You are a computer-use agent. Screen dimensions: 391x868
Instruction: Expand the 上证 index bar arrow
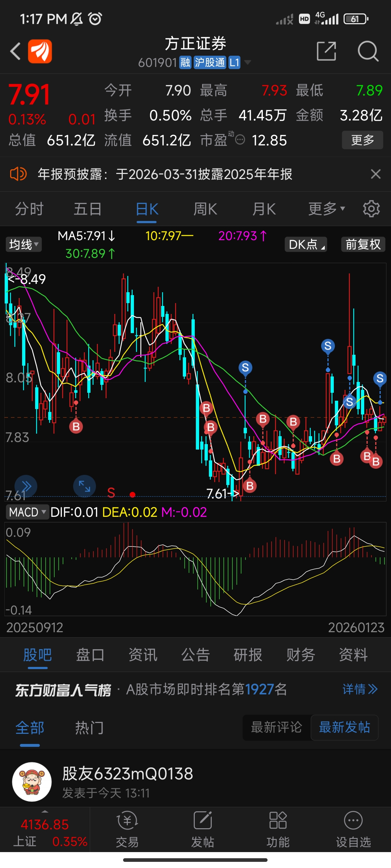point(45,811)
